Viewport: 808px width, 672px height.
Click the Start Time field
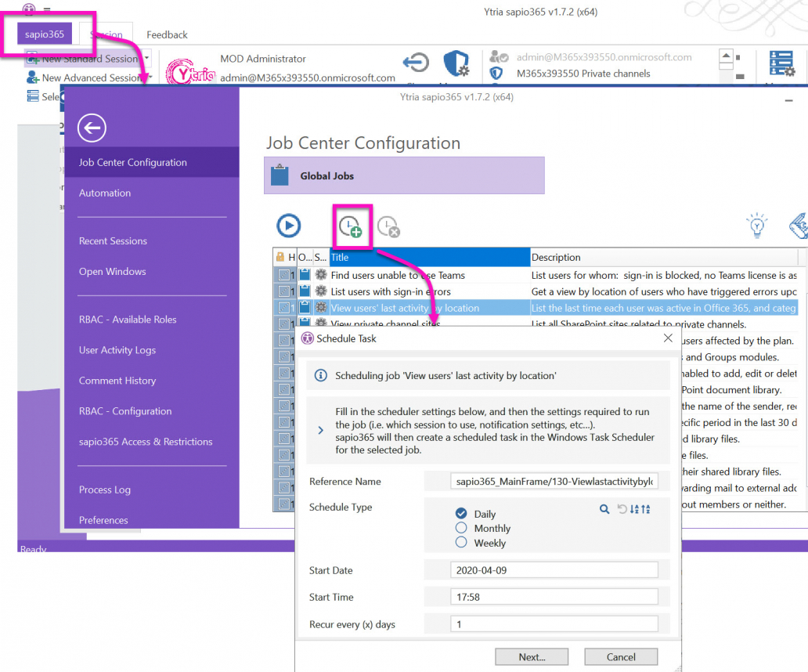click(554, 597)
